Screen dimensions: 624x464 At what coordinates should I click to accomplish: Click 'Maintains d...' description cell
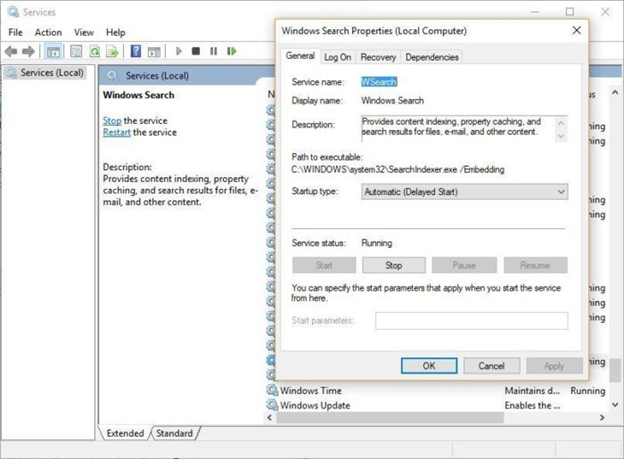point(532,390)
